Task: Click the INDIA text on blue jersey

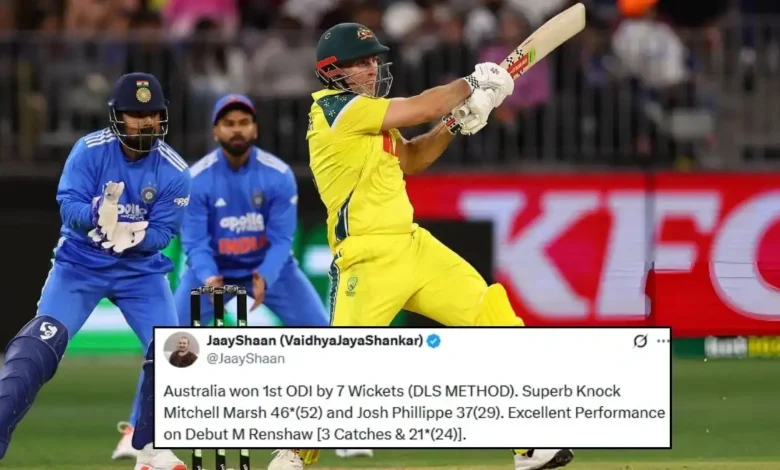Action: (243, 245)
